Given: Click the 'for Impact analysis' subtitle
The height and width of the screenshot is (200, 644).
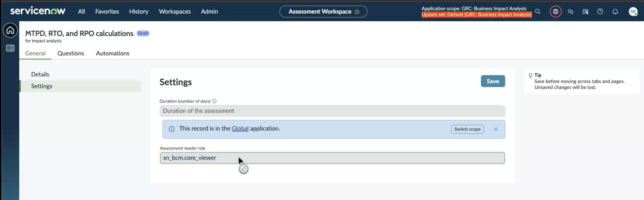Looking at the screenshot, I should (x=43, y=41).
